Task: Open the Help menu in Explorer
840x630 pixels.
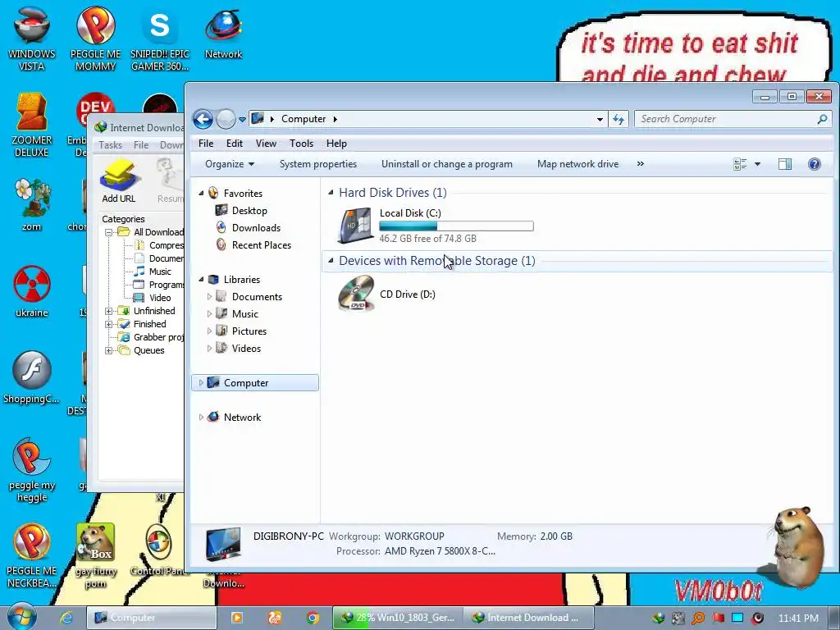Action: pyautogui.click(x=336, y=144)
